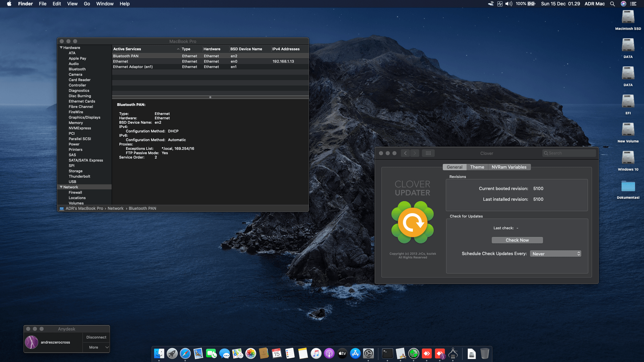Open Apple TV app from dock
Viewport: 644px width, 362px height.
[x=342, y=353]
